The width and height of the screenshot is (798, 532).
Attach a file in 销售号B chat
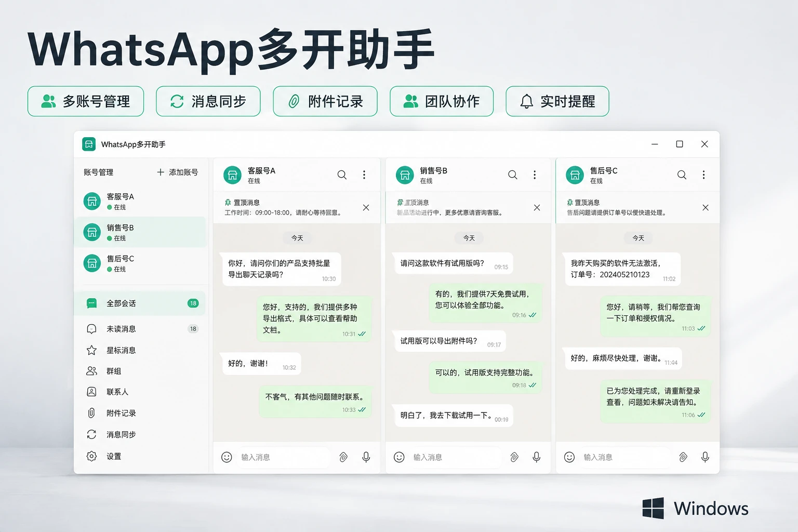(514, 457)
